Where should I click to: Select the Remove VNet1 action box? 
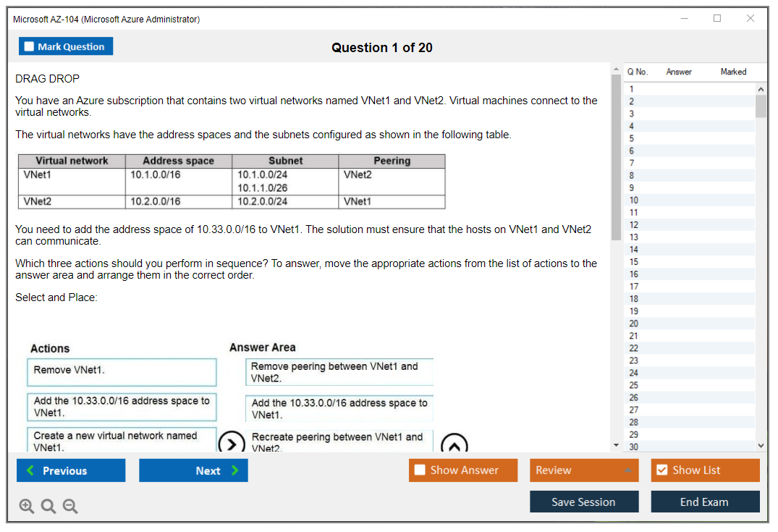(x=122, y=372)
